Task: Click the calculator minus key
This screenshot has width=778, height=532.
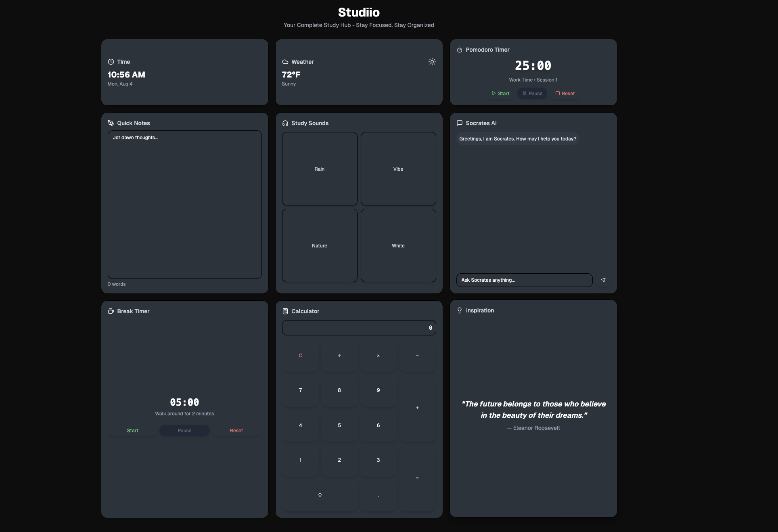Action: tap(417, 356)
